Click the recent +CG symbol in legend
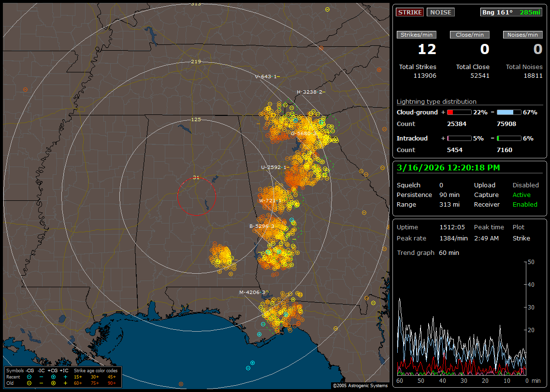The width and height of the screenshot is (550, 392). [53, 377]
